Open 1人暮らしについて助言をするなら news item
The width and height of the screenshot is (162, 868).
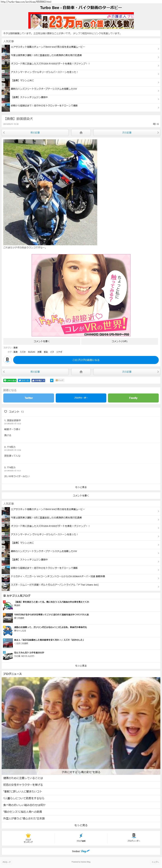(x=81, y=798)
